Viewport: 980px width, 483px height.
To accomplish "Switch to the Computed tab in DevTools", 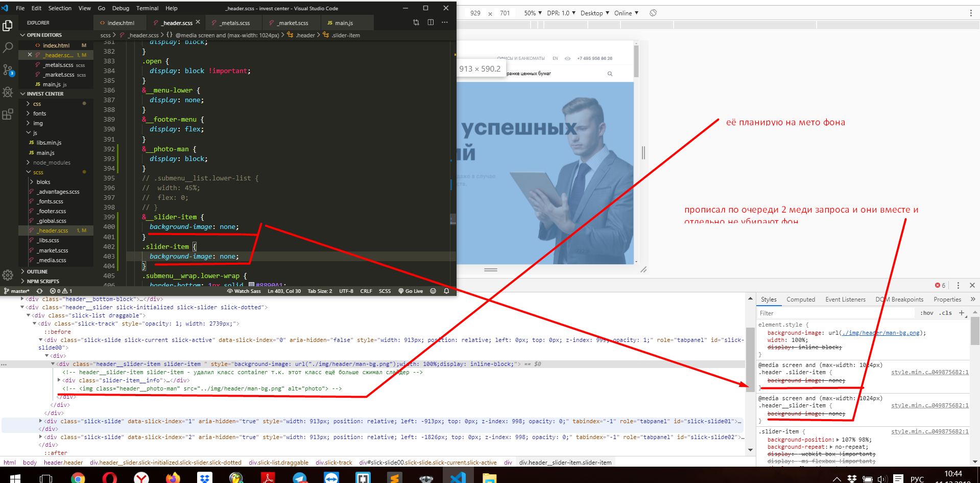I will (x=800, y=300).
